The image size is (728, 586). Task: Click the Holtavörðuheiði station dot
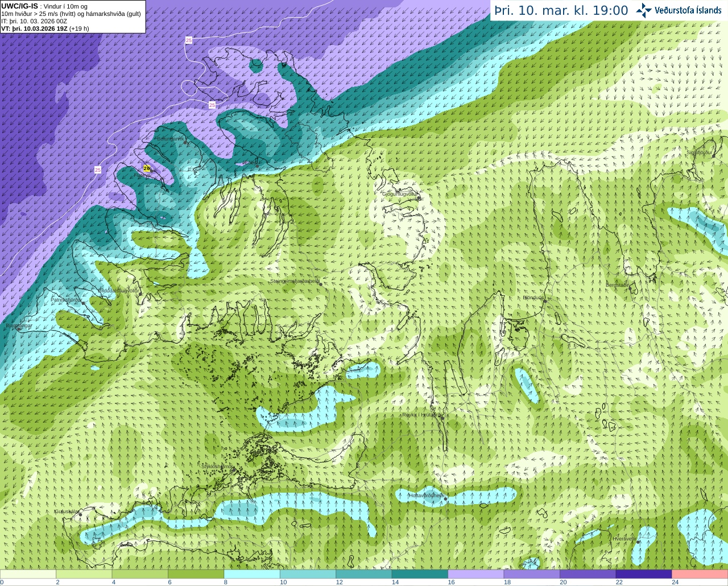click(446, 500)
